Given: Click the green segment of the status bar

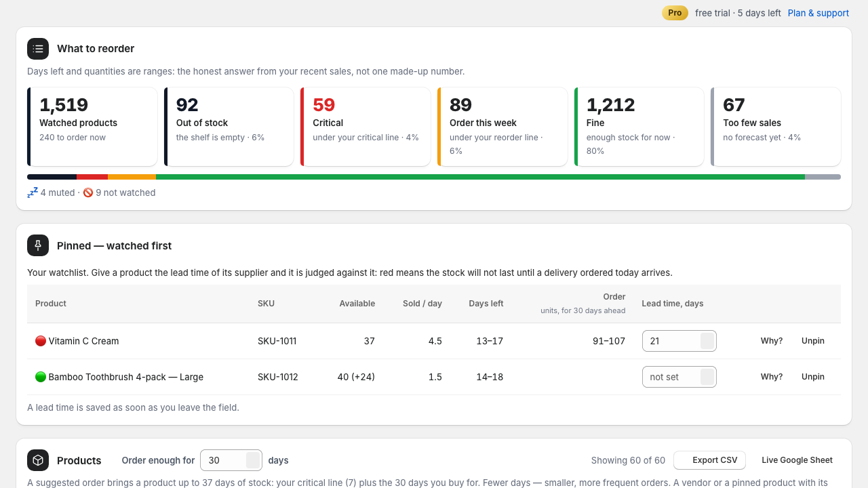Looking at the screenshot, I should coord(480,177).
